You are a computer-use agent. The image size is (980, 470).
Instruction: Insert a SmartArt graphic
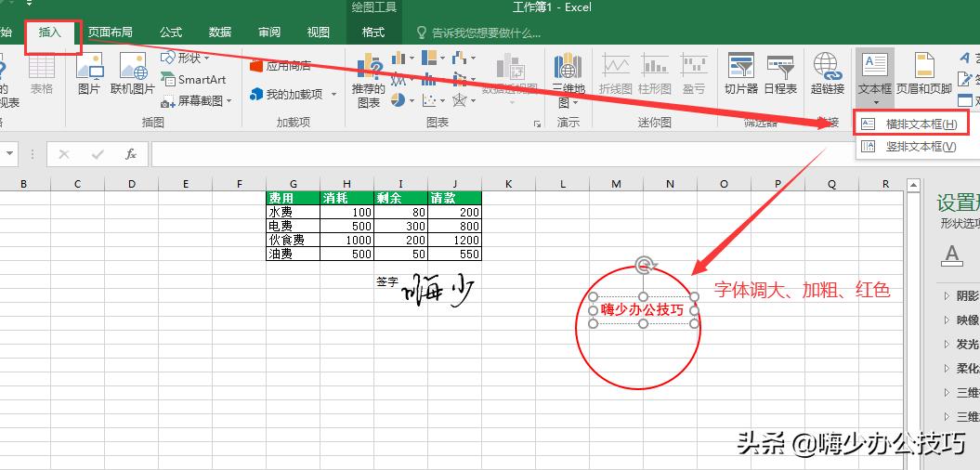193,79
